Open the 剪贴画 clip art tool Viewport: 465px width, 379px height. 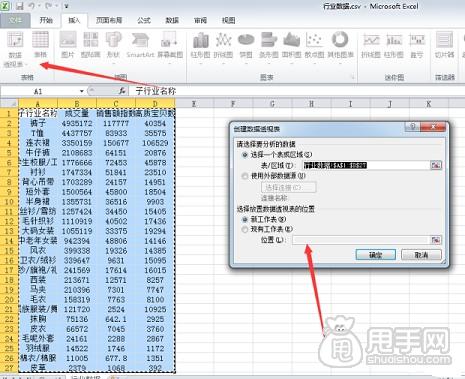coord(91,45)
